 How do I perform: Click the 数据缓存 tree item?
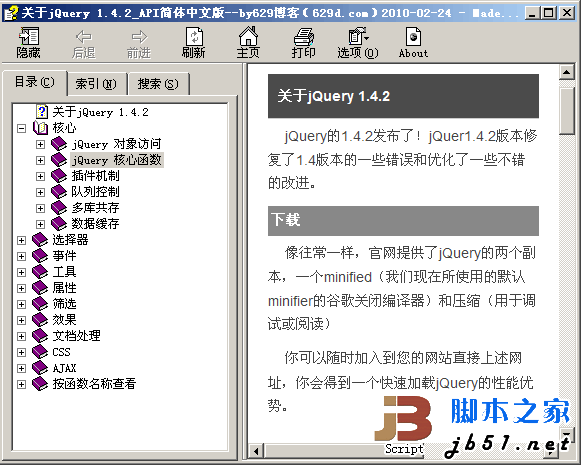(x=96, y=224)
